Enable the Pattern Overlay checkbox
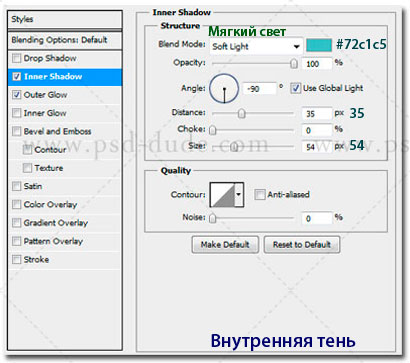 tap(16, 241)
